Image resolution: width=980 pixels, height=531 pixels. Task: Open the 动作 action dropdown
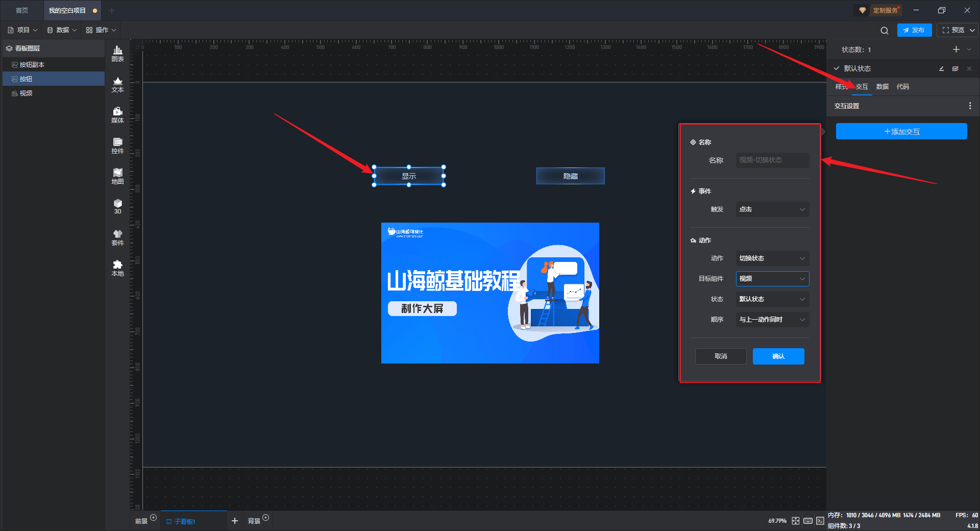coord(772,258)
